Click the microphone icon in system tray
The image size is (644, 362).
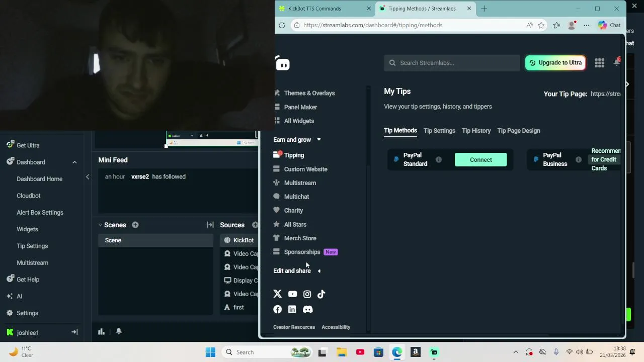[556, 352]
